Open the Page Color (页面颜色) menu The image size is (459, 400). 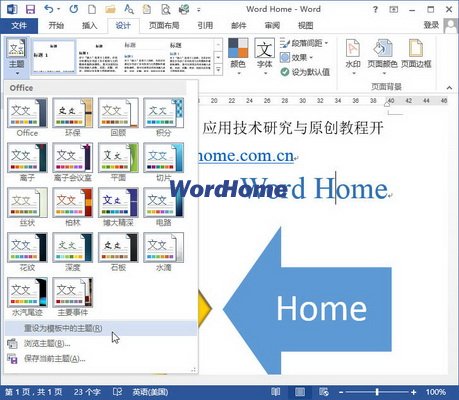[x=382, y=57]
